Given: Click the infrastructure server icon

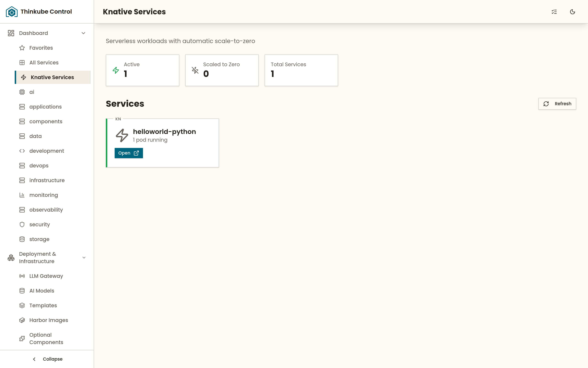Looking at the screenshot, I should 22,180.
